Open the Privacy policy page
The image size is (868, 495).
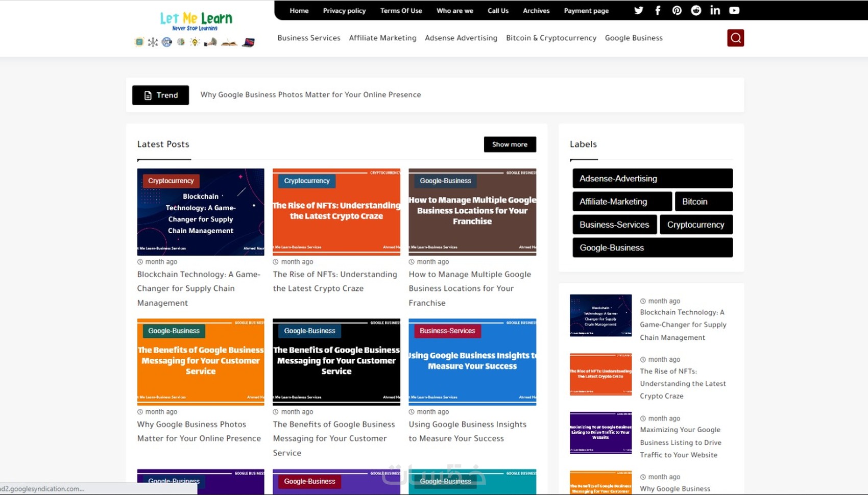tap(344, 11)
